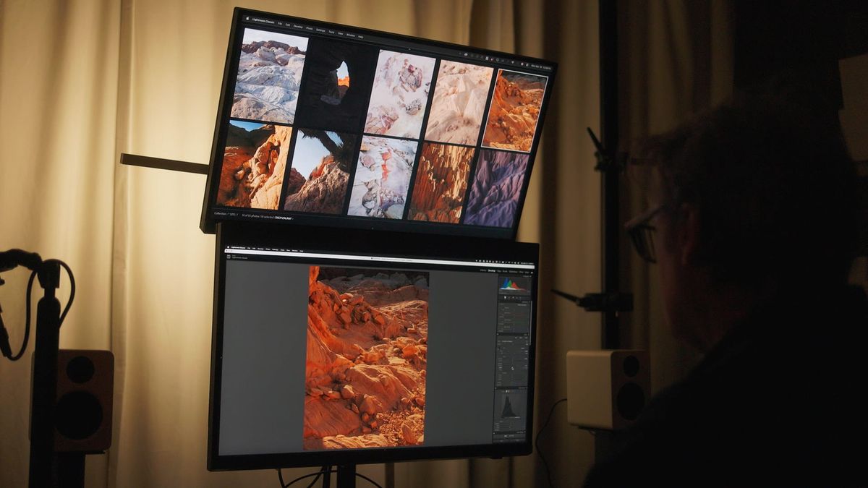The width and height of the screenshot is (868, 488).
Task: Click the Develop module label
Action: point(491,270)
